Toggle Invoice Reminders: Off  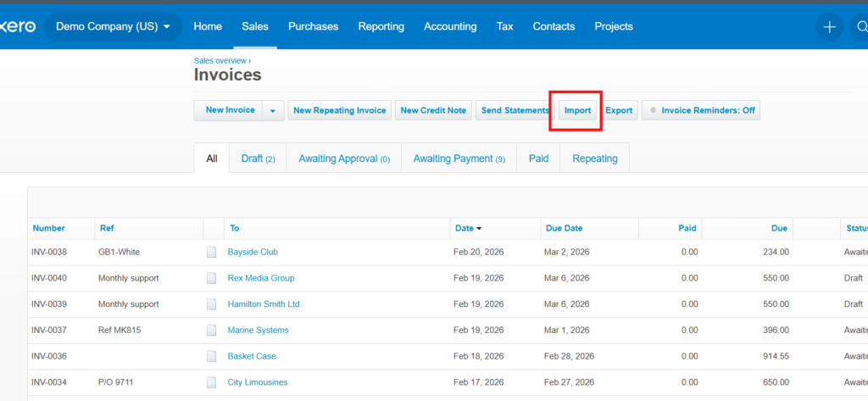click(x=701, y=110)
